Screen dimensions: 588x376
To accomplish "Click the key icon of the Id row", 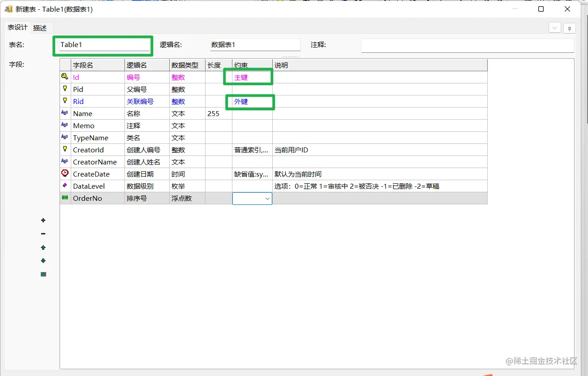I will (65, 77).
